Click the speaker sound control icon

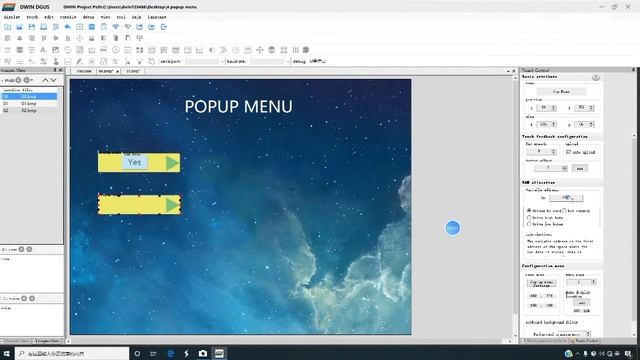[x=211, y=50]
